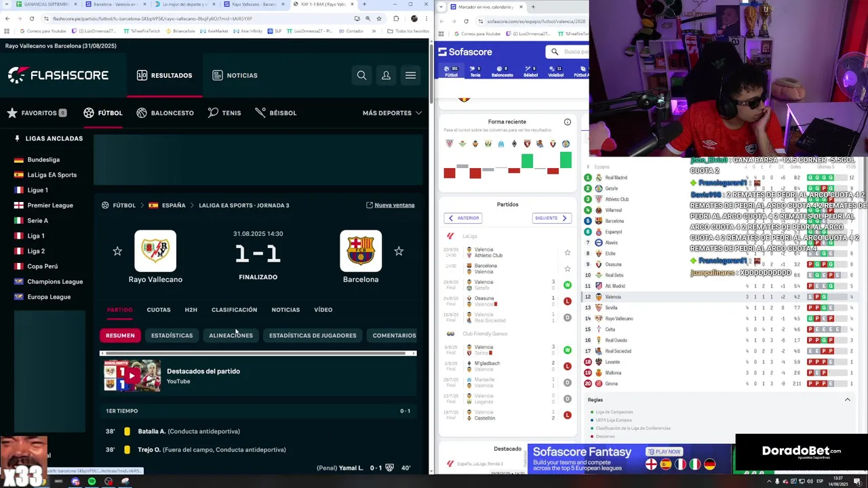Viewport: 868px width, 488px height.
Task: Click LaLiga EA Sports - Jornada 3 breadcrumb
Action: pos(244,205)
